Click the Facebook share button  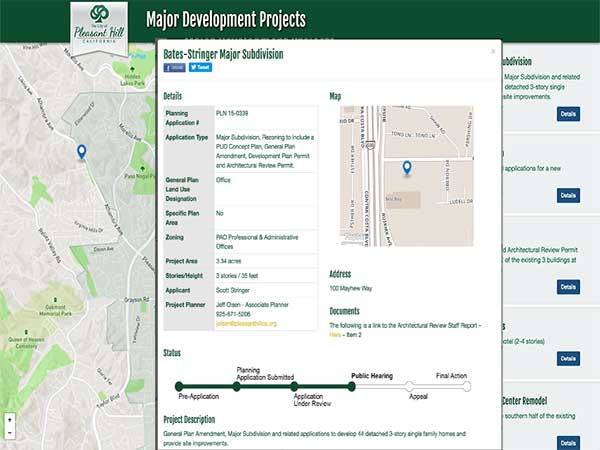[174, 67]
